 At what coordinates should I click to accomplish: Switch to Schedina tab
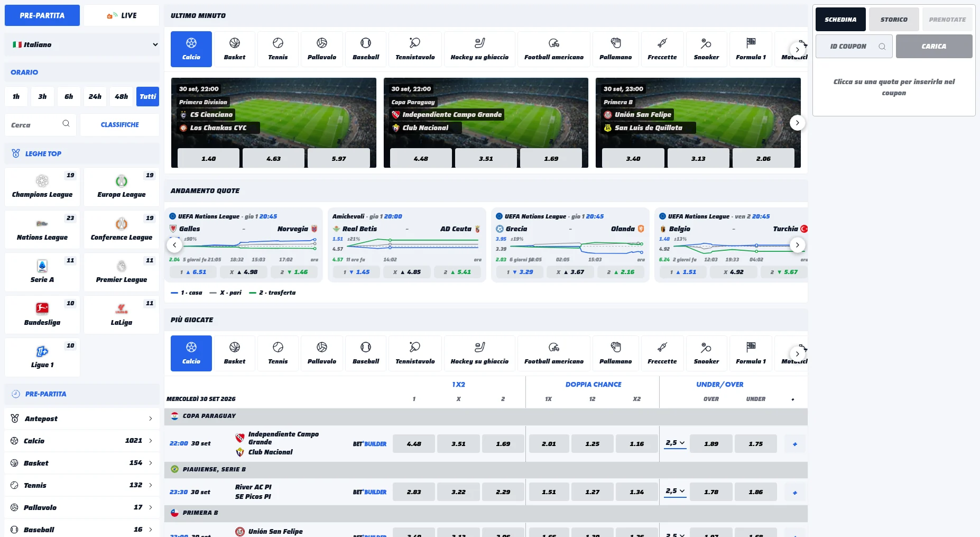point(840,20)
